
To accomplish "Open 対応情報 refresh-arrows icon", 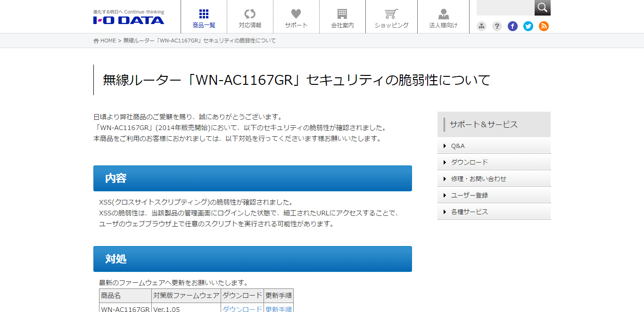I will click(x=250, y=14).
